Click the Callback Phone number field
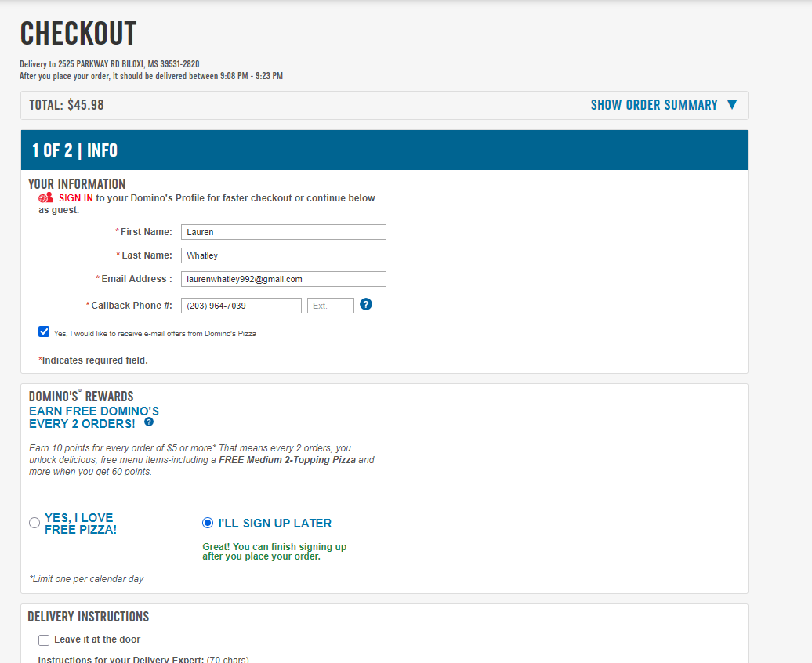 (x=241, y=306)
